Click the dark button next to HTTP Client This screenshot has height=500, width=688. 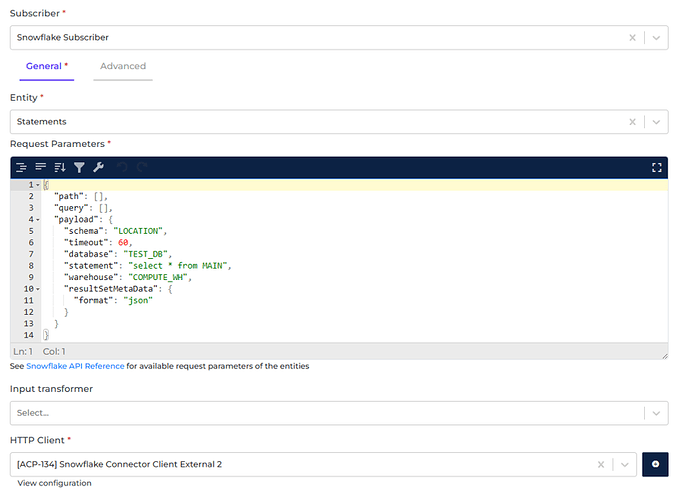(x=655, y=464)
